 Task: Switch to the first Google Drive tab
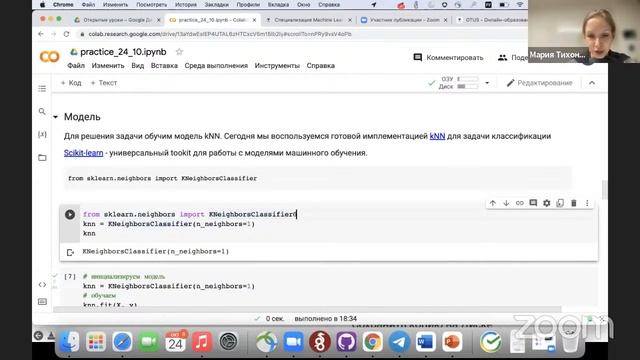click(x=117, y=20)
